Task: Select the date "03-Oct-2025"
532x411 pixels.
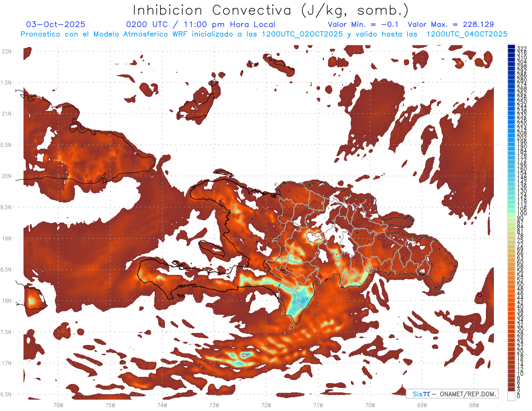Action: point(56,24)
